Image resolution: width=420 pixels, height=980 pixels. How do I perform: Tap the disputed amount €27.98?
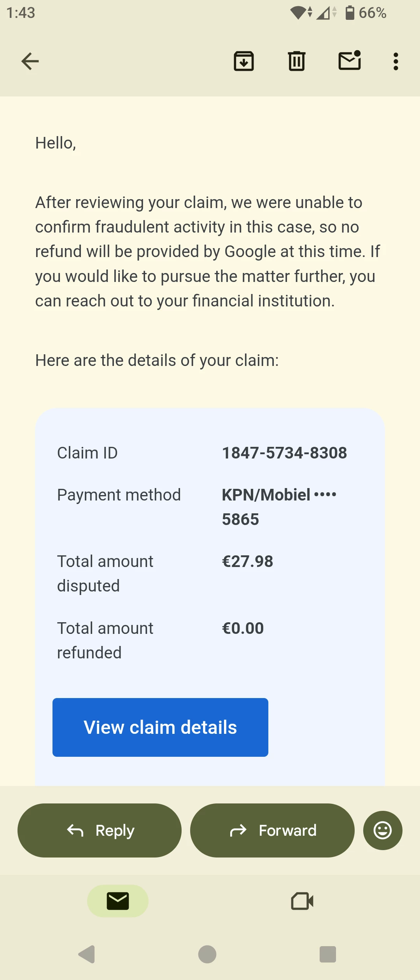tap(247, 562)
